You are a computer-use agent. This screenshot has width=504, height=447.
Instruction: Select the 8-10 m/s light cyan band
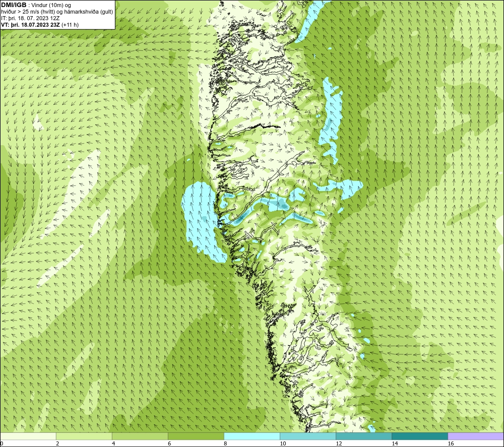pyautogui.click(x=252, y=436)
